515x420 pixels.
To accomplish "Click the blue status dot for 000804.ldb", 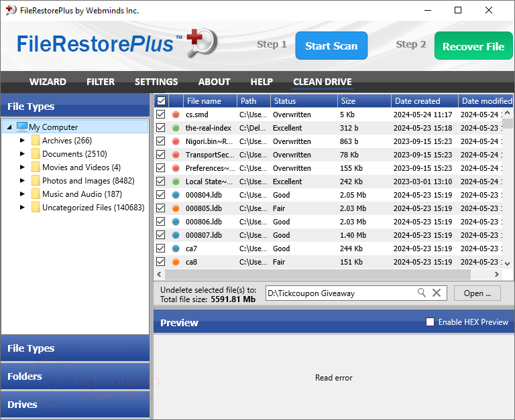I will tap(176, 195).
